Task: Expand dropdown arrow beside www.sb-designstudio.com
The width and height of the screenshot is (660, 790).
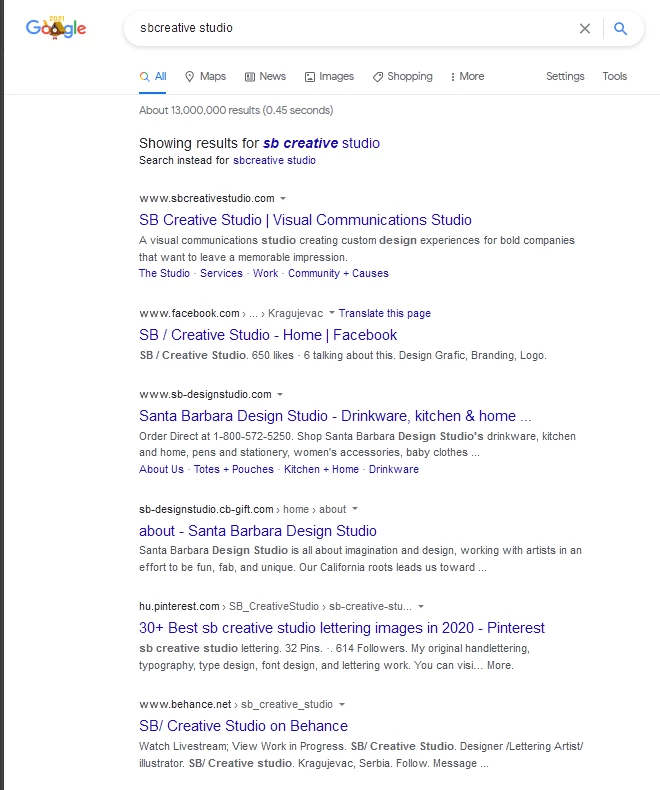Action: click(x=280, y=394)
